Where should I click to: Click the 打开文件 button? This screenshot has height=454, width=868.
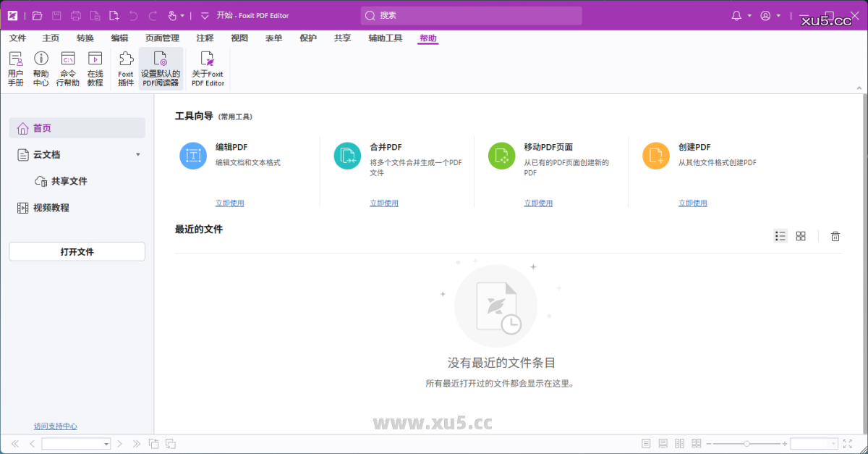77,251
